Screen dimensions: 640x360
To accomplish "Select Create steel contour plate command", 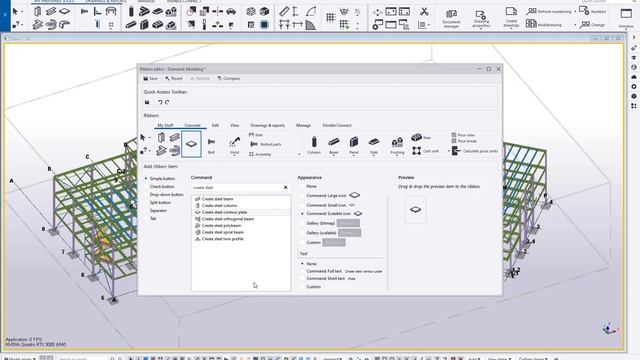I will click(241, 212).
